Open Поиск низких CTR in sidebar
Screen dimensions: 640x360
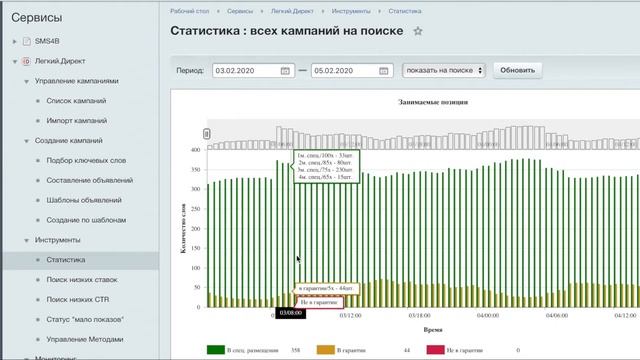(x=78, y=300)
